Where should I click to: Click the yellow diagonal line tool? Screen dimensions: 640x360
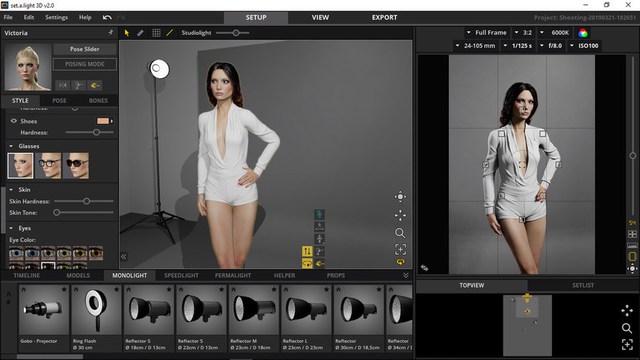click(169, 33)
